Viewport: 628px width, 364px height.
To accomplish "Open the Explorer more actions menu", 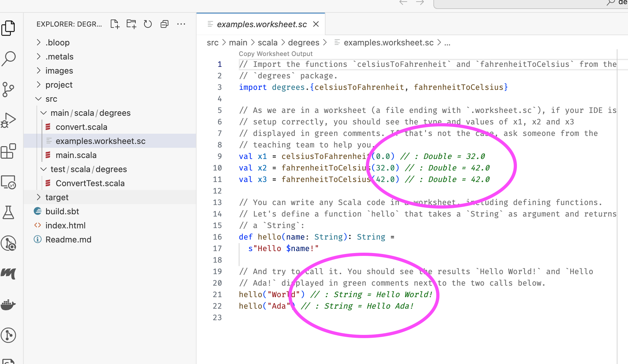I will coord(181,24).
